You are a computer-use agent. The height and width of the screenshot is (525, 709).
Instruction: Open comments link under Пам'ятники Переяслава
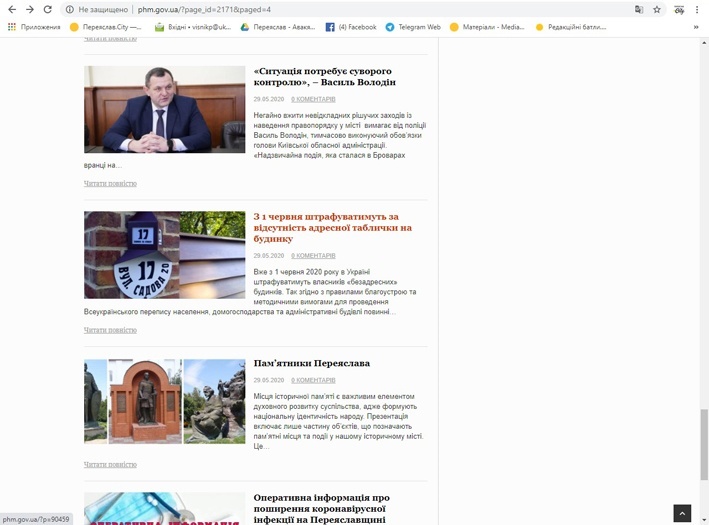coord(313,380)
